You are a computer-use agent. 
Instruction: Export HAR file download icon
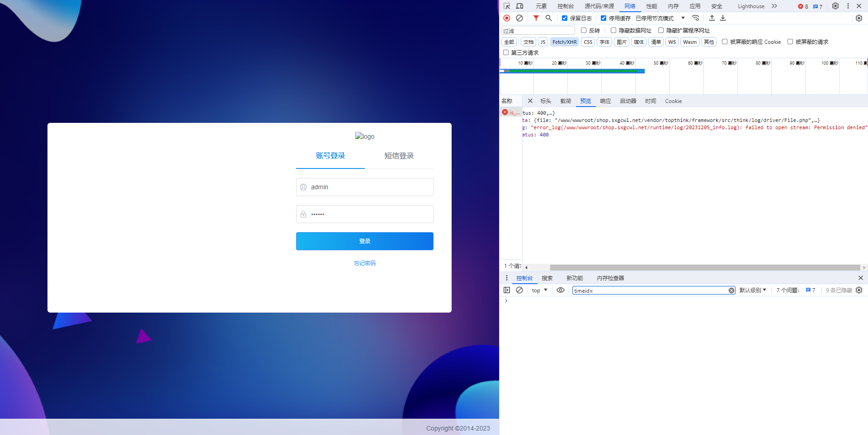pos(723,18)
